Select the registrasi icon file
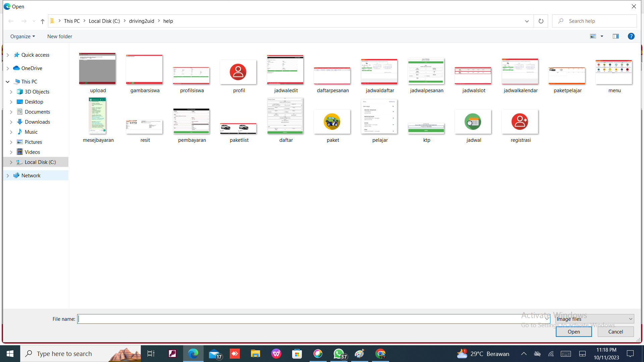The image size is (644, 362). [x=520, y=122]
